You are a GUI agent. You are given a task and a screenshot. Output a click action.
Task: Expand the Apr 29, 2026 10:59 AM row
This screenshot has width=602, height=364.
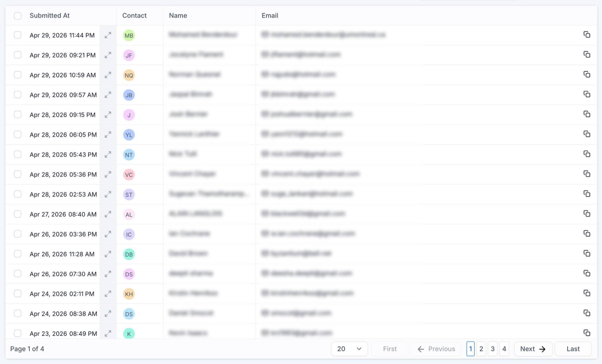[108, 75]
